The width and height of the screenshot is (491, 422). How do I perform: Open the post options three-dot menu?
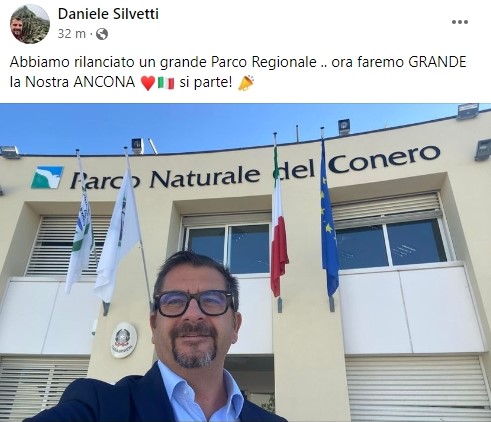click(x=460, y=22)
